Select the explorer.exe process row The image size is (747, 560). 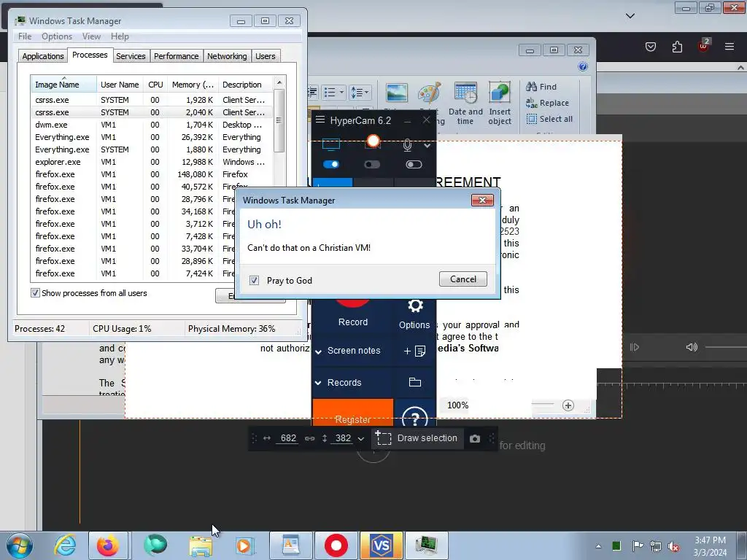[152, 162]
